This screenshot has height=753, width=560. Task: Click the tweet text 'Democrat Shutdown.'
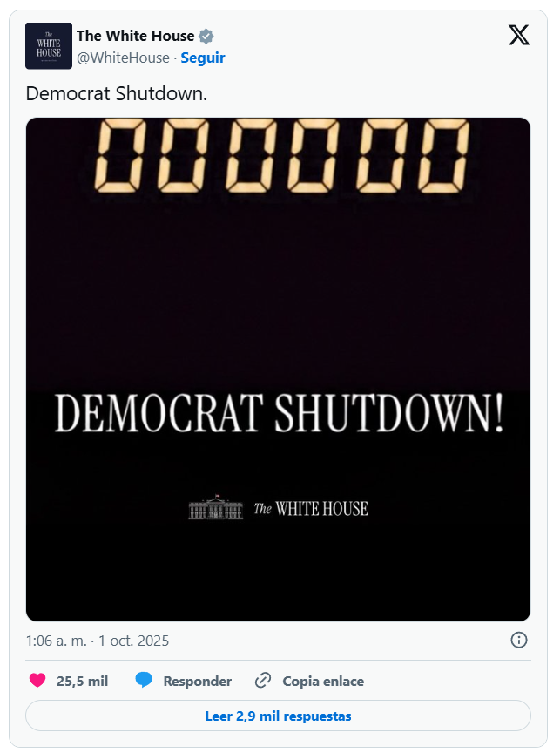point(117,92)
